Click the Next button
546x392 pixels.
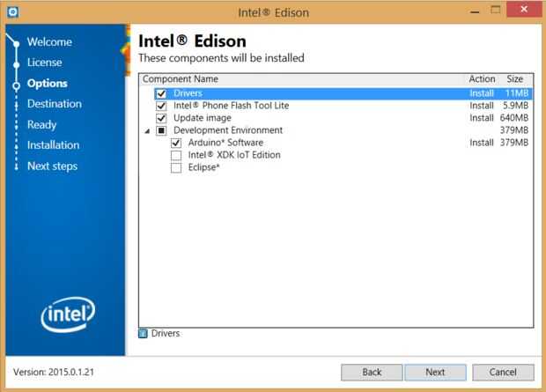(434, 372)
